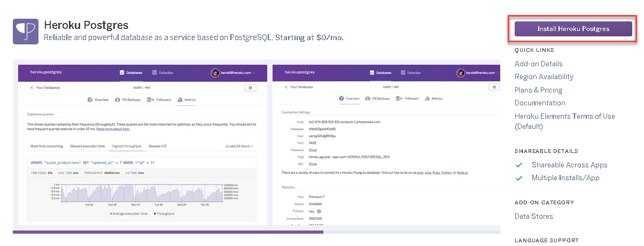
Task: Go to Plans & Pricing
Action: [x=538, y=90]
